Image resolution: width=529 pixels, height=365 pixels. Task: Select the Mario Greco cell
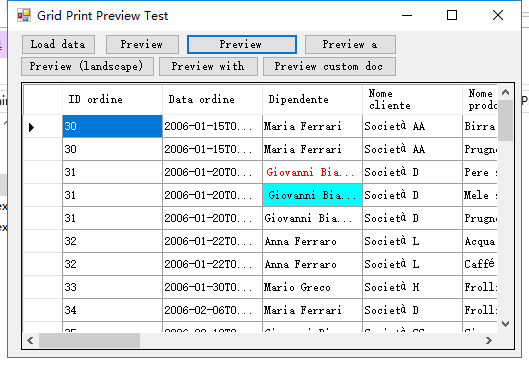pos(312,287)
